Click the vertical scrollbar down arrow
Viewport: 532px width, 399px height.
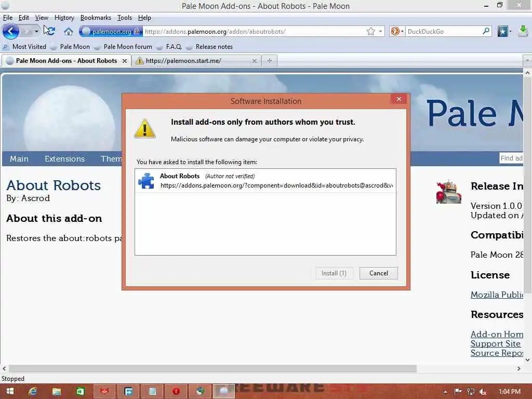[x=528, y=360]
